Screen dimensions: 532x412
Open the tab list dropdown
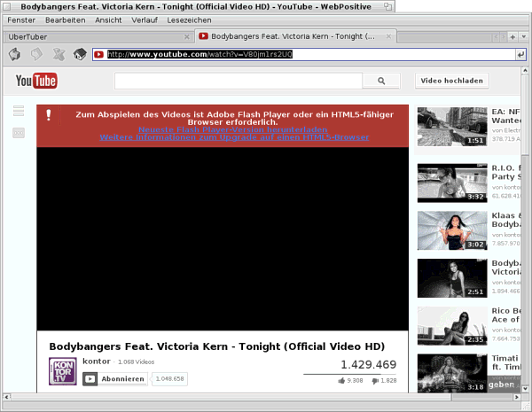pyautogui.click(x=524, y=36)
